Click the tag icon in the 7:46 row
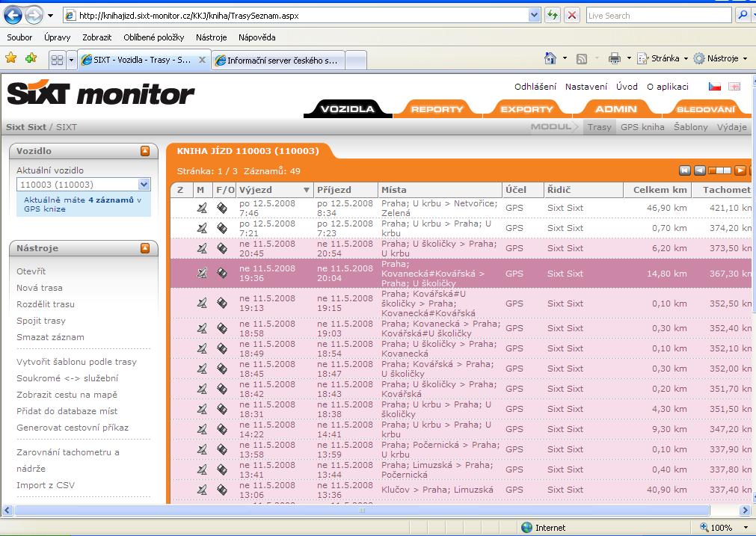Screen dimensions: 756x536 222,208
